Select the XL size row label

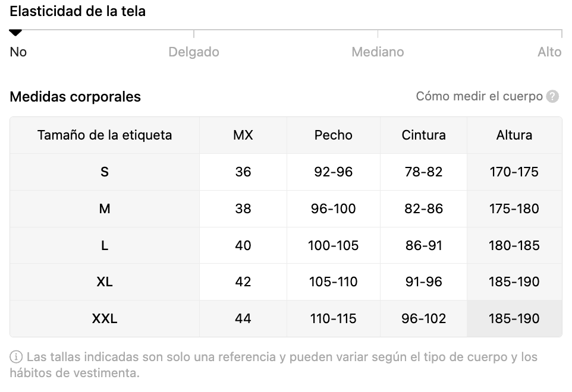pos(105,282)
